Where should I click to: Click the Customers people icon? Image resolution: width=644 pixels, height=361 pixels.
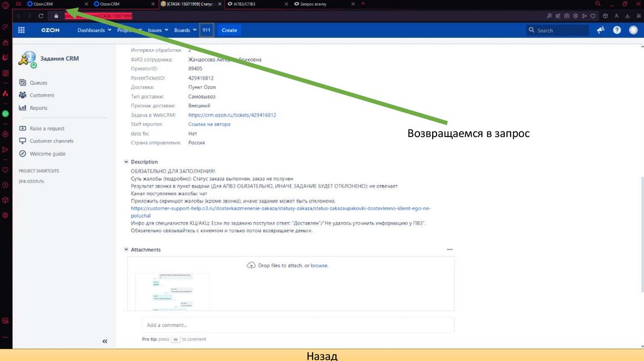23,95
